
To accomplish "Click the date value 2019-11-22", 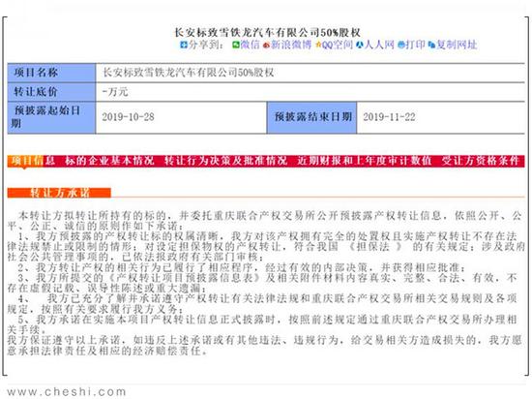I will tap(389, 117).
